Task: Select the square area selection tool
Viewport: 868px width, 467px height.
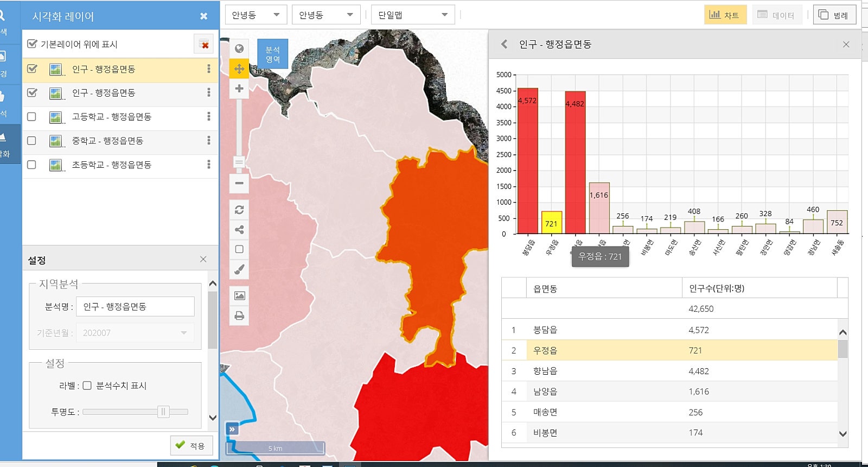Action: pos(239,249)
